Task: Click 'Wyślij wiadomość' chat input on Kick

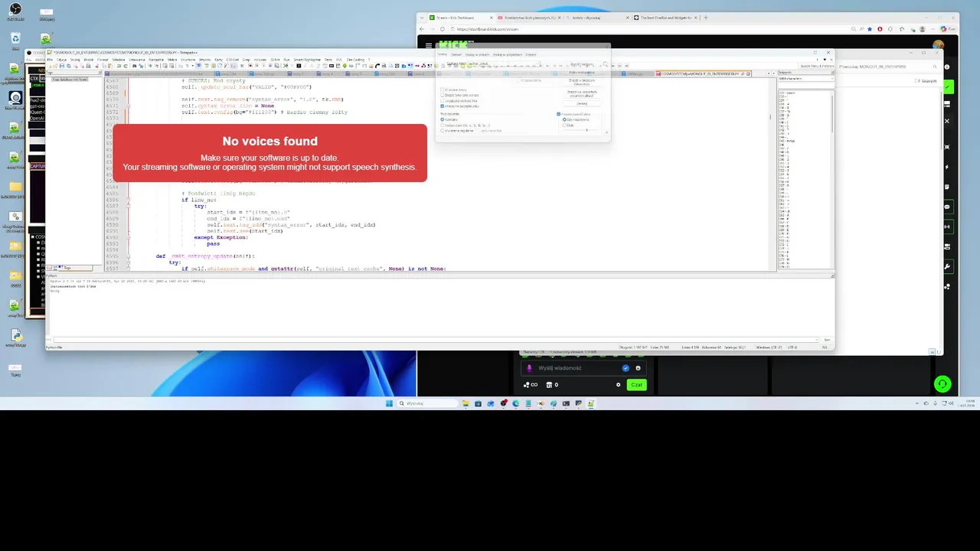Action: (x=583, y=368)
